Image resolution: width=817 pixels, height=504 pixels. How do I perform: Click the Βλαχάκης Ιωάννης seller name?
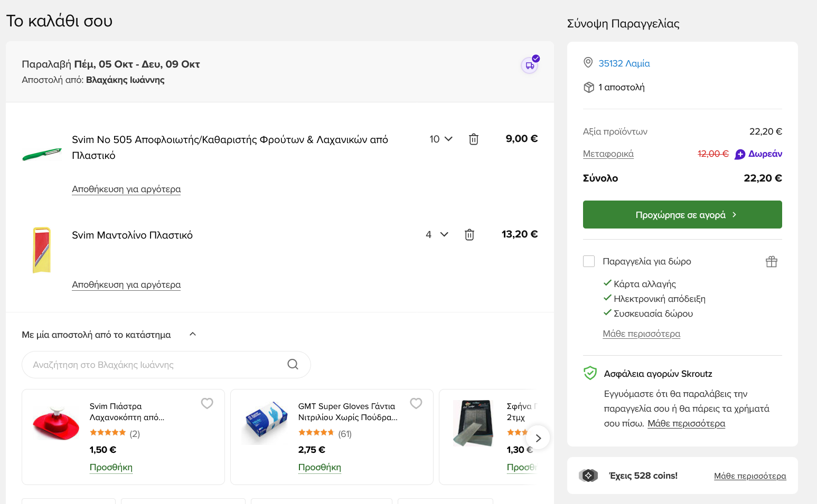pos(125,80)
